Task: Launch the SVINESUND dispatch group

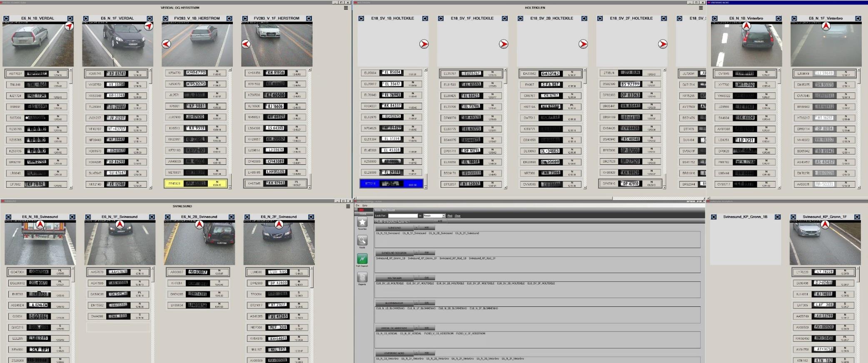Action: [394, 228]
